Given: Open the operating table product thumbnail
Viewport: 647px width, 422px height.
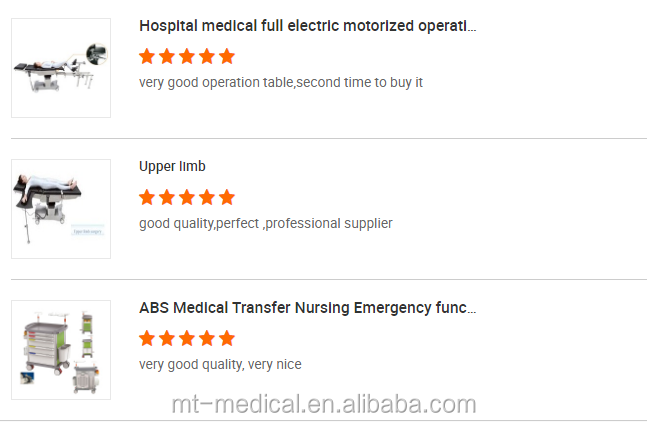Looking at the screenshot, I should coord(61,68).
